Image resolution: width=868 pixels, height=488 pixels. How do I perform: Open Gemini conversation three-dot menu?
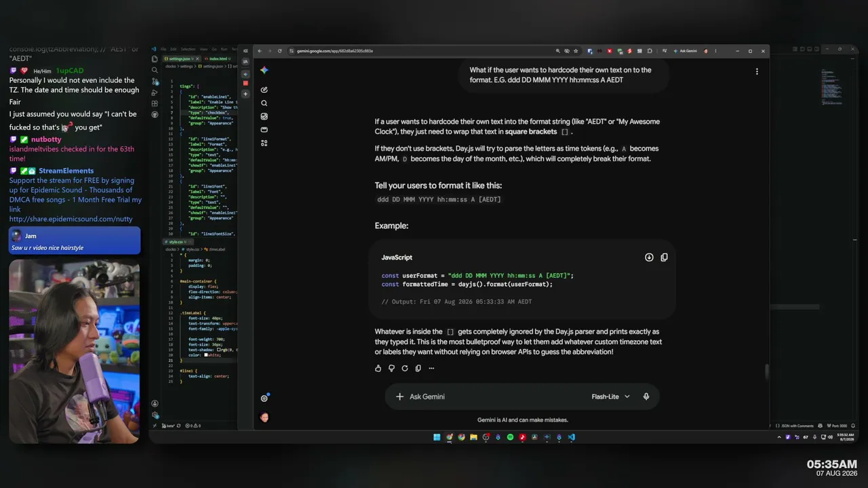pyautogui.click(x=757, y=71)
